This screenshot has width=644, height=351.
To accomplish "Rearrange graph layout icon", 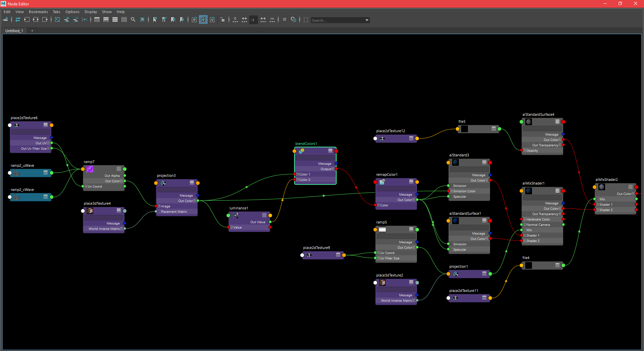I will tap(85, 19).
